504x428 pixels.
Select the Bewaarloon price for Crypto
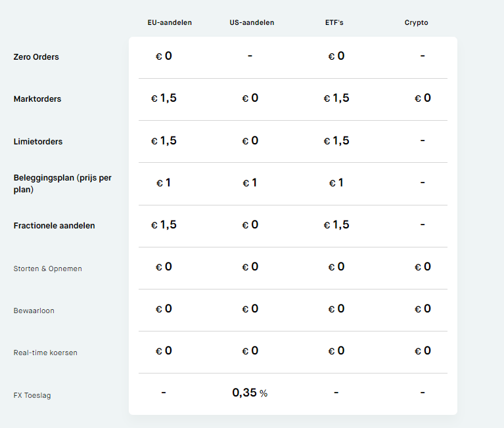tap(423, 309)
